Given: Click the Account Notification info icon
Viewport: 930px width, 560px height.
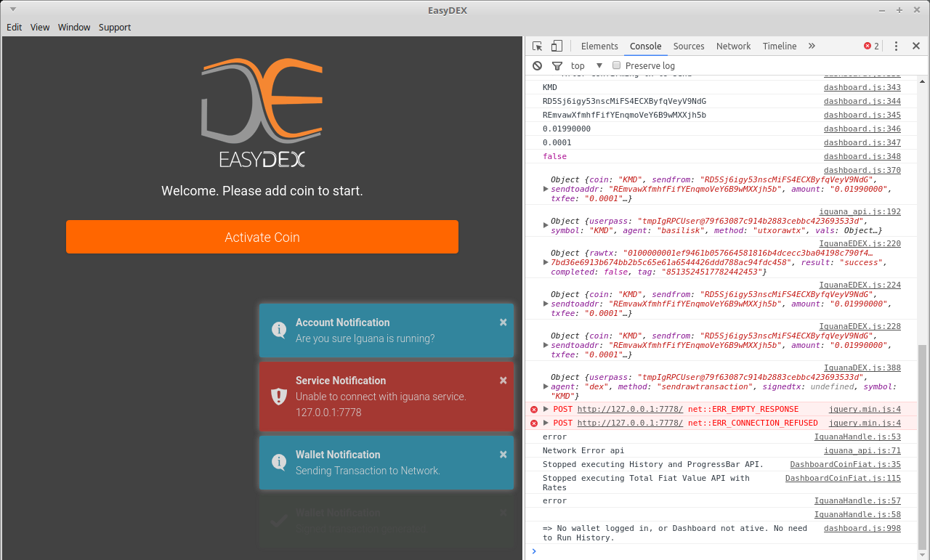Looking at the screenshot, I should tap(279, 330).
